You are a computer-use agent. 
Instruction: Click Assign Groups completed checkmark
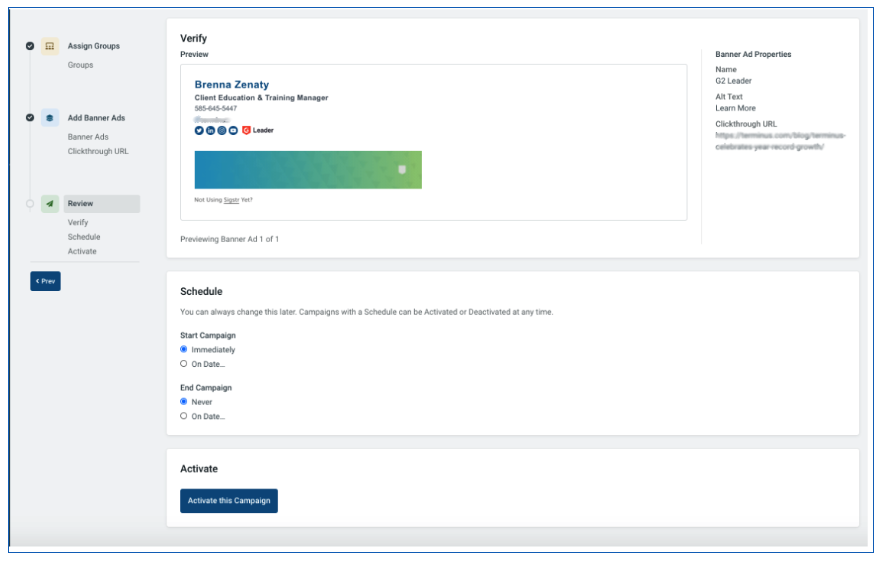click(x=30, y=46)
